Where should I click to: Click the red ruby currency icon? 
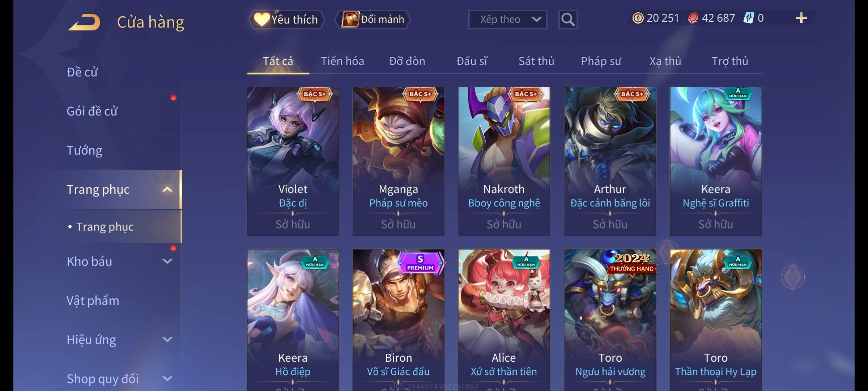click(693, 18)
